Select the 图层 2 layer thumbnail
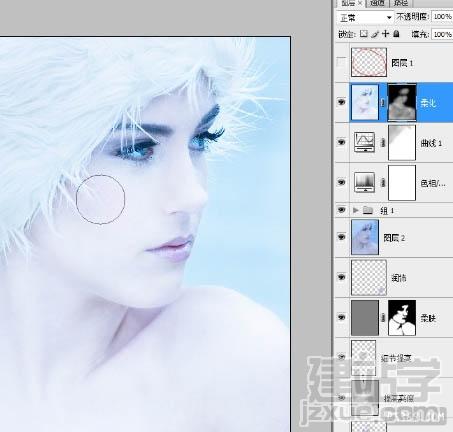Viewport: 453px width, 432px height. [x=365, y=237]
